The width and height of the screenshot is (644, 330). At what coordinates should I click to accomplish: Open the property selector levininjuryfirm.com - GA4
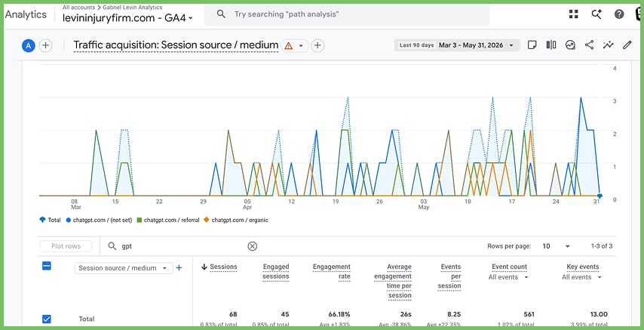(x=127, y=18)
